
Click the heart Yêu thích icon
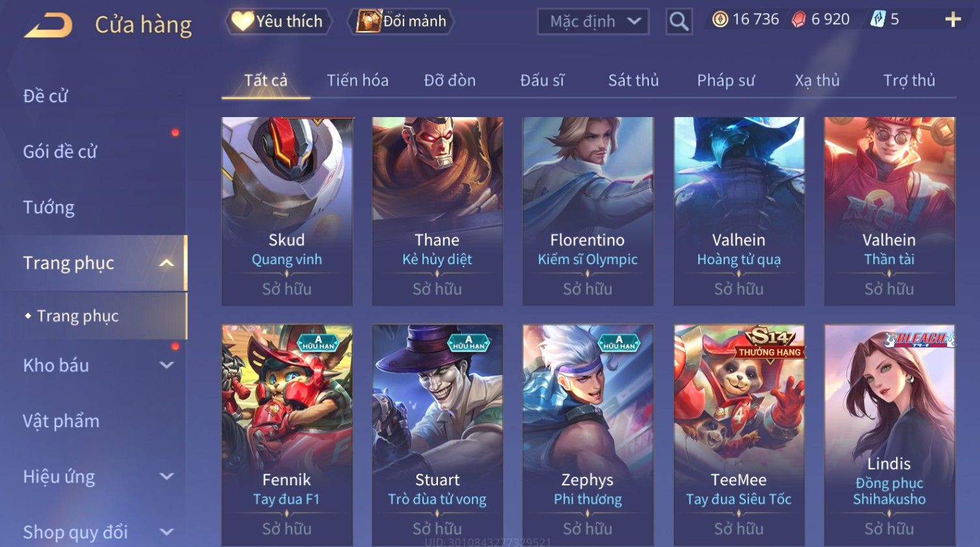click(242, 21)
